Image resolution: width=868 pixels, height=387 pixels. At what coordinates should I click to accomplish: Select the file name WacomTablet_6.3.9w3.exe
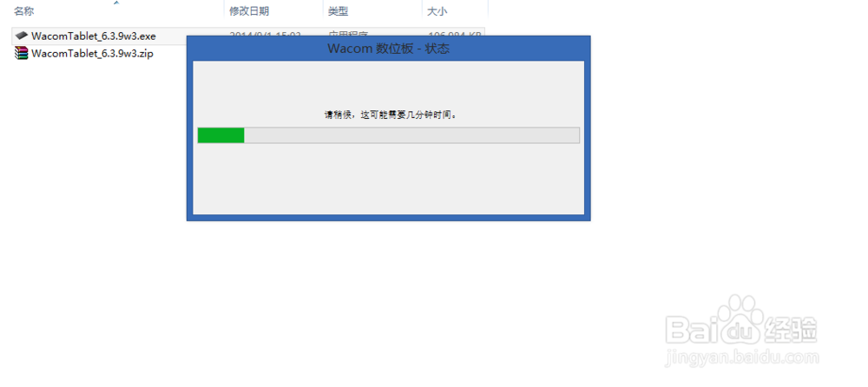coord(94,36)
